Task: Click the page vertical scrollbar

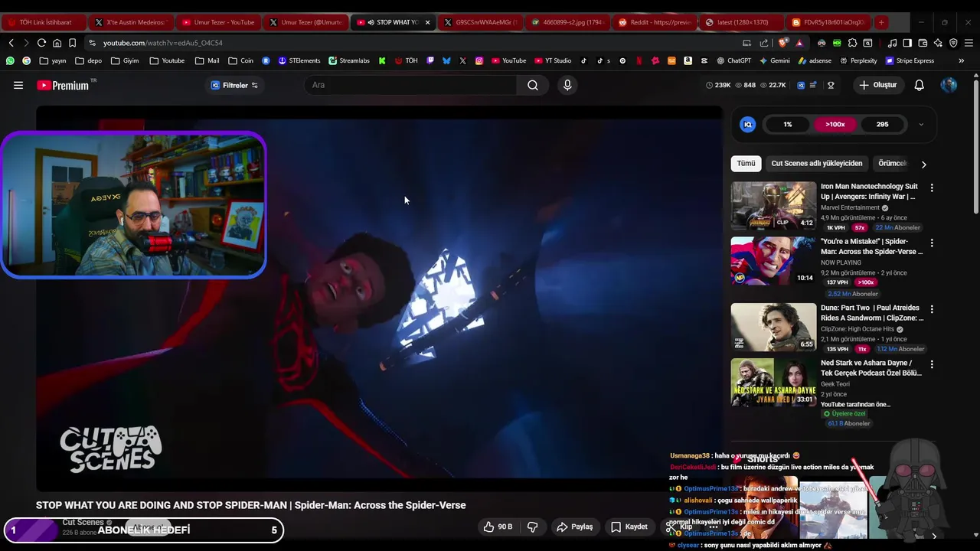Action: pyautogui.click(x=975, y=145)
